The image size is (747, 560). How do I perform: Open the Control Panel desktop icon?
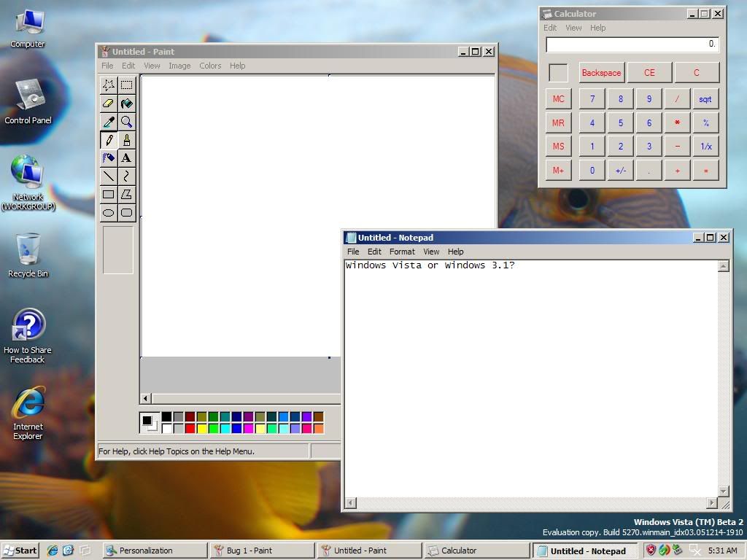point(28,101)
